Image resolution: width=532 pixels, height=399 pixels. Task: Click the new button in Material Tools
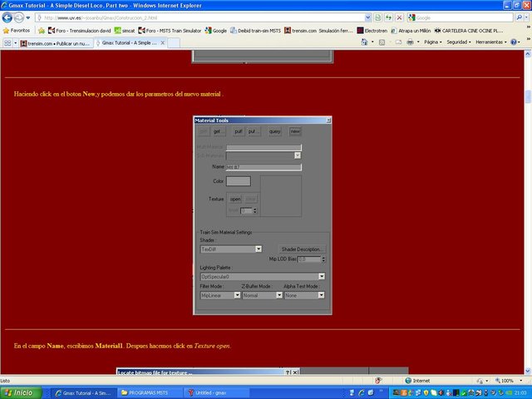coord(295,131)
